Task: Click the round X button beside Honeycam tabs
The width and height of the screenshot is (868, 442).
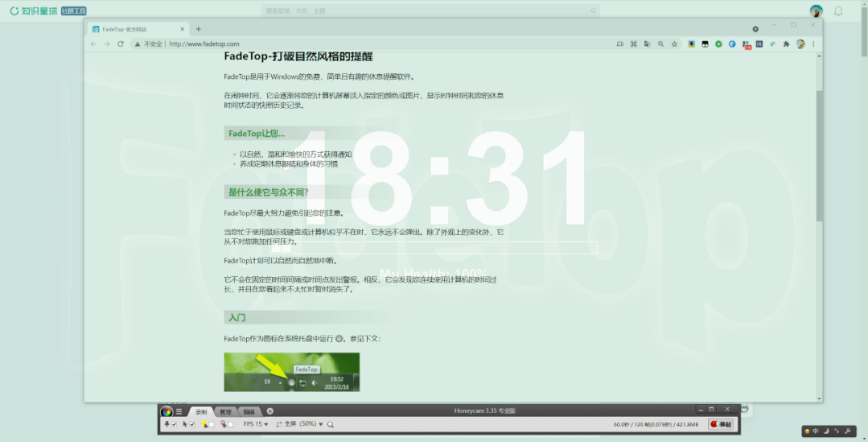Action: [270, 411]
